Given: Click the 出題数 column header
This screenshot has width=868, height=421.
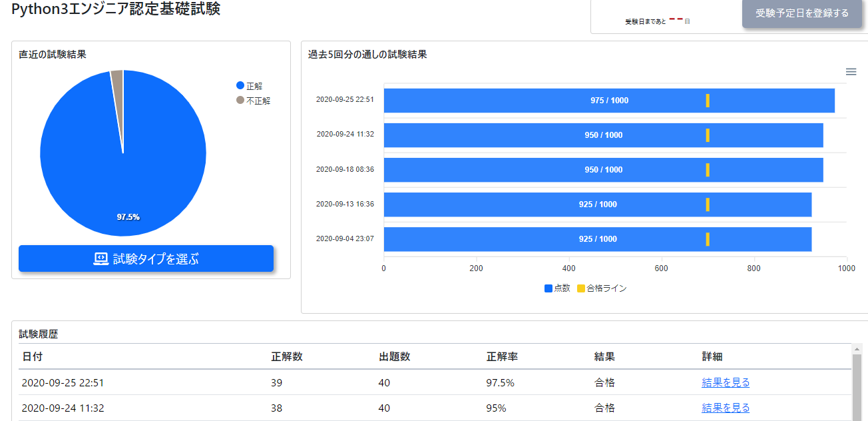Looking at the screenshot, I should tap(395, 357).
